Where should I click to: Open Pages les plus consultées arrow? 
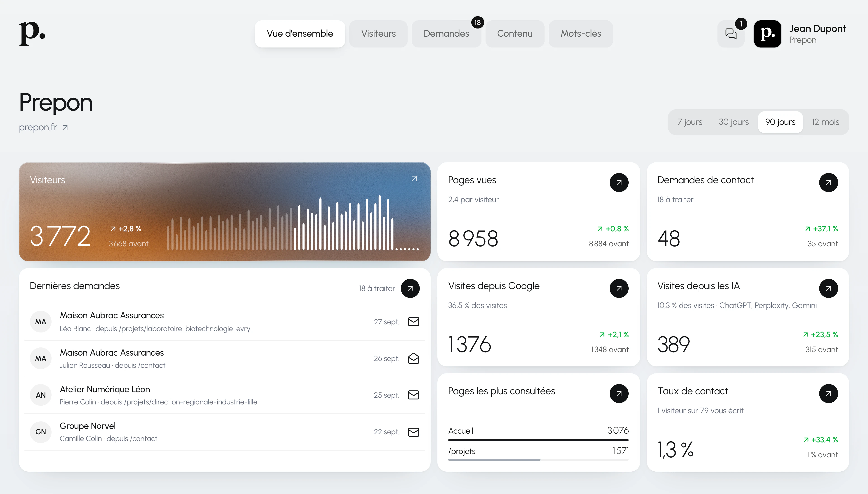point(619,394)
